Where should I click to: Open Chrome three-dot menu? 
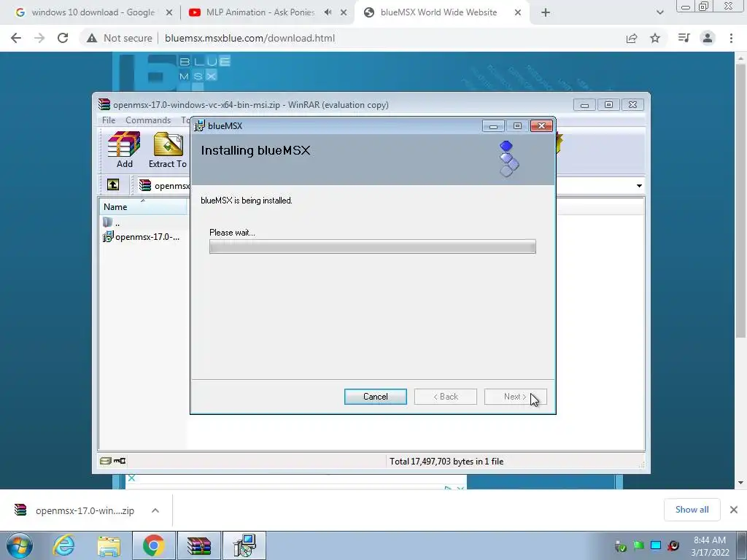[x=731, y=38]
